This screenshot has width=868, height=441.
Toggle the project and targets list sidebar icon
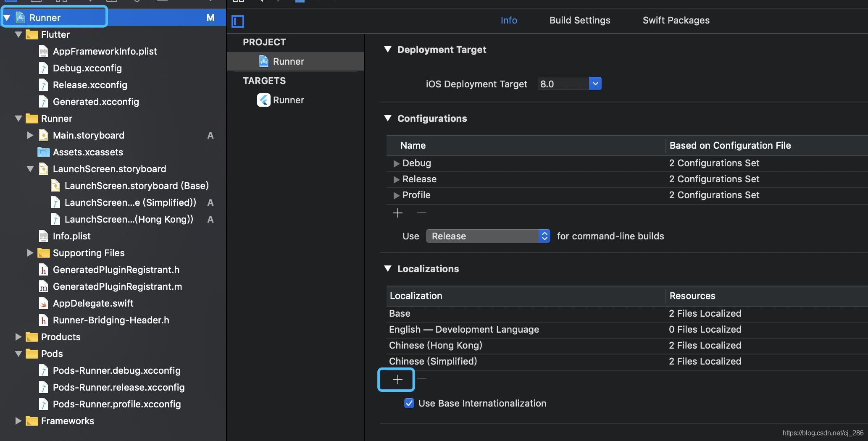click(x=238, y=21)
